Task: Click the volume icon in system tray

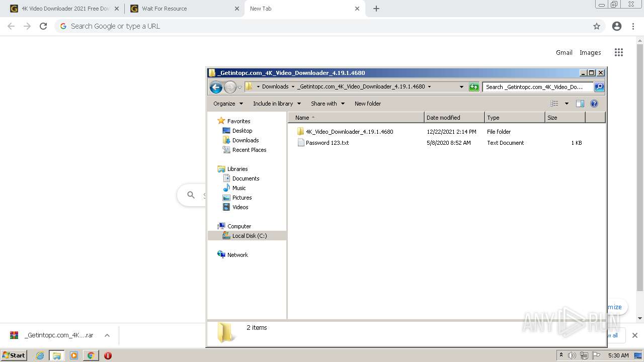Action: click(572, 355)
